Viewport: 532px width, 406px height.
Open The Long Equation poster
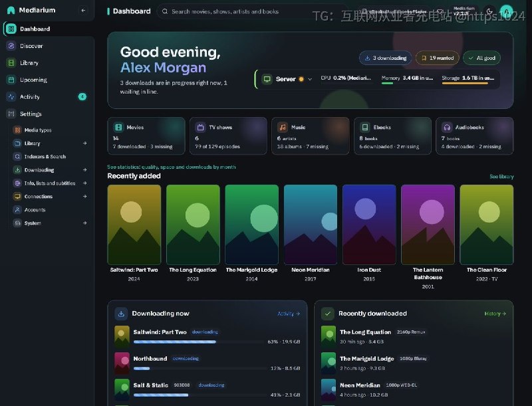tap(193, 225)
